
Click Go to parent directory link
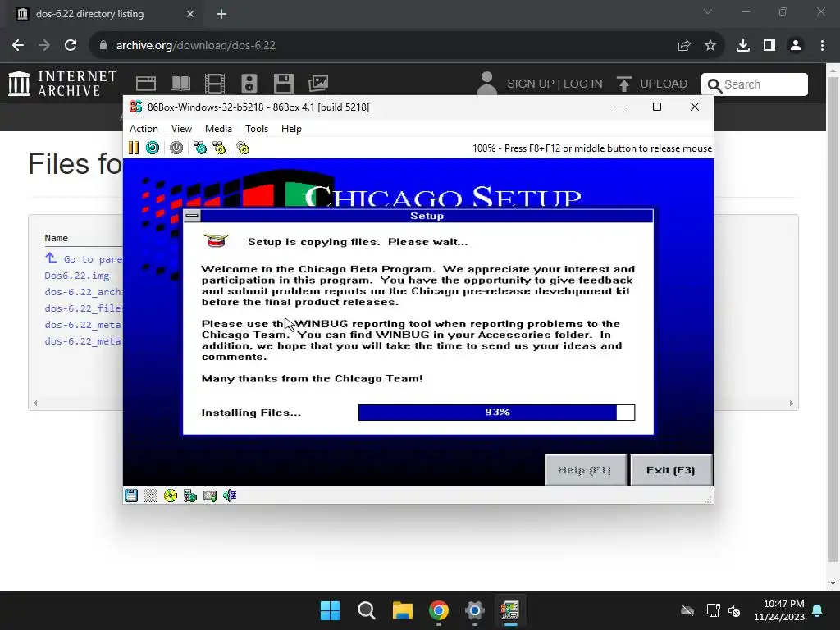84,258
